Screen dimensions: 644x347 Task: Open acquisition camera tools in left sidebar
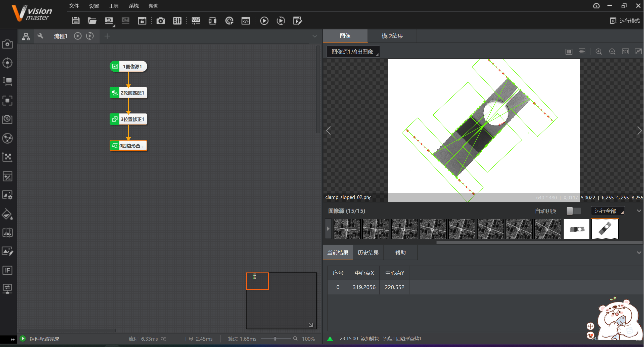click(x=8, y=44)
